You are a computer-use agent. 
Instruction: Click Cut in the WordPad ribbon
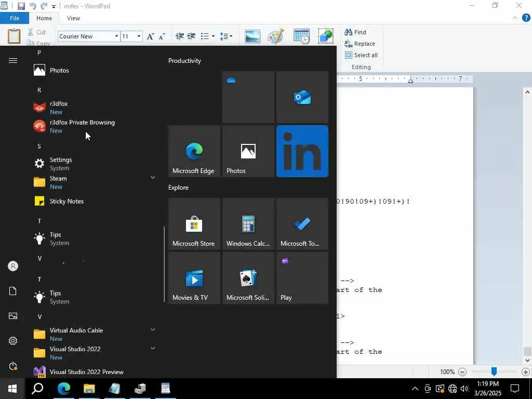37,32
